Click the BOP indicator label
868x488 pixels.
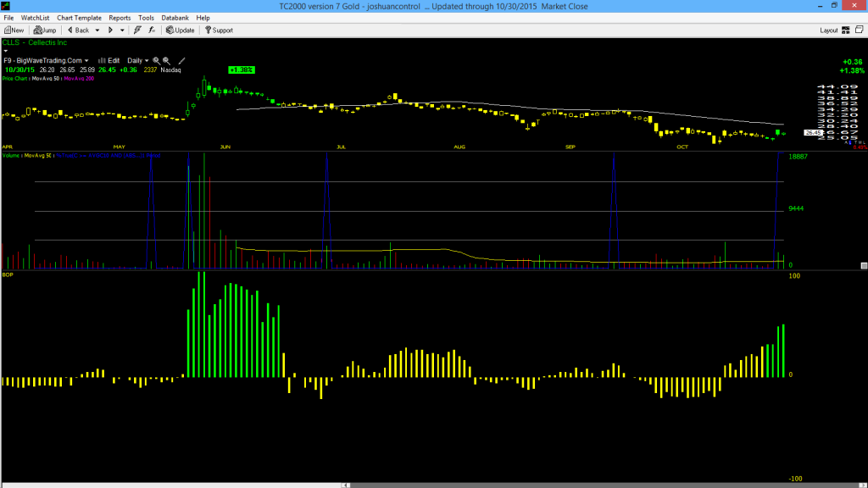pos(7,274)
